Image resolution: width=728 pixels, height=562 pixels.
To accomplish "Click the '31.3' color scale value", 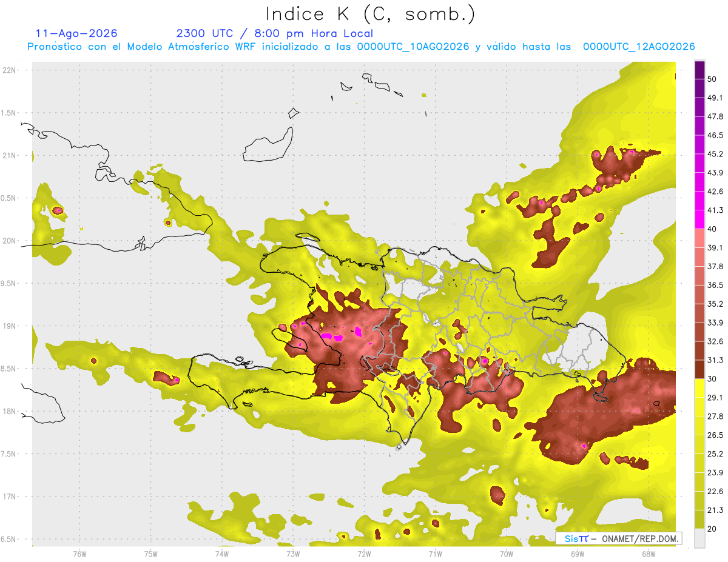I will coord(715,360).
